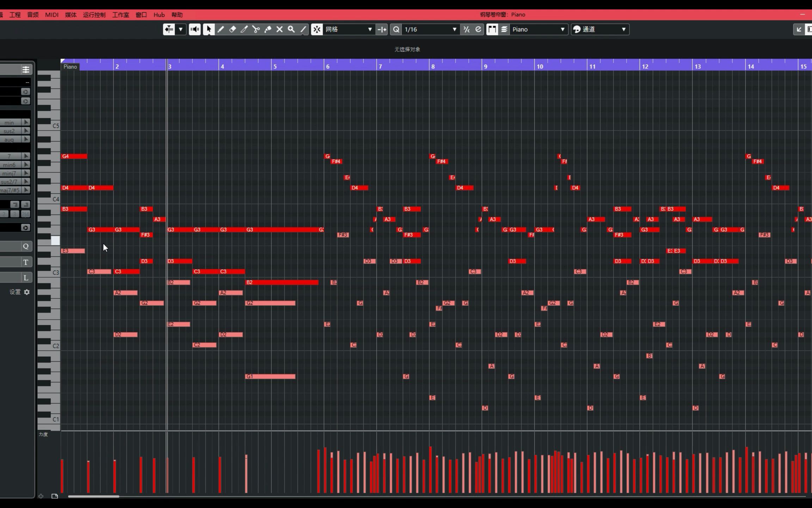Select the Draw pencil tool
This screenshot has height=508, width=812.
coord(221,29)
